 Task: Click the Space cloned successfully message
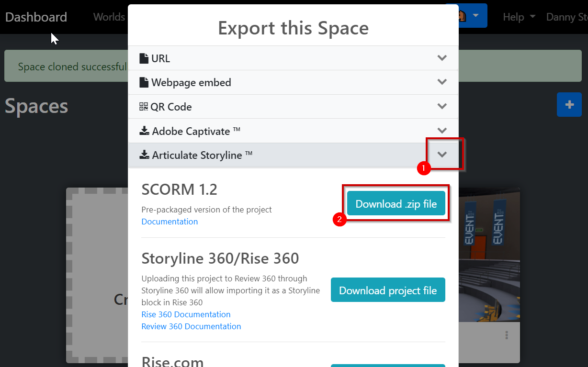72,67
